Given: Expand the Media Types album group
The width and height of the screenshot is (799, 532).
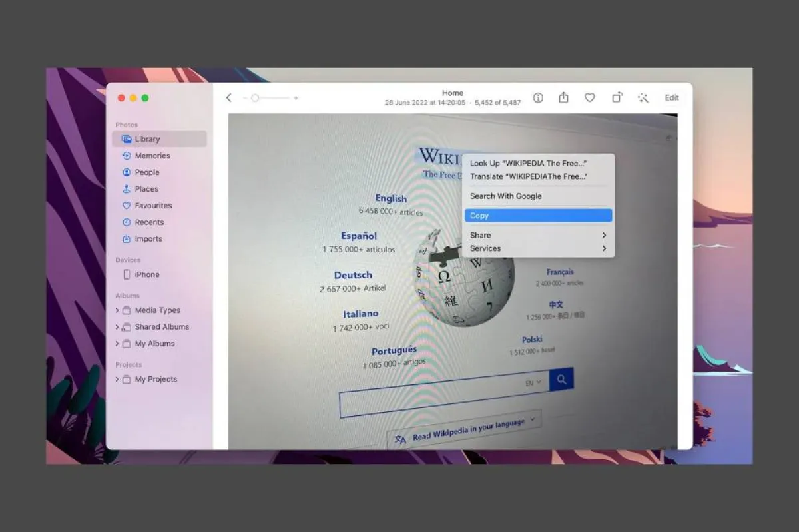Looking at the screenshot, I should pos(117,310).
